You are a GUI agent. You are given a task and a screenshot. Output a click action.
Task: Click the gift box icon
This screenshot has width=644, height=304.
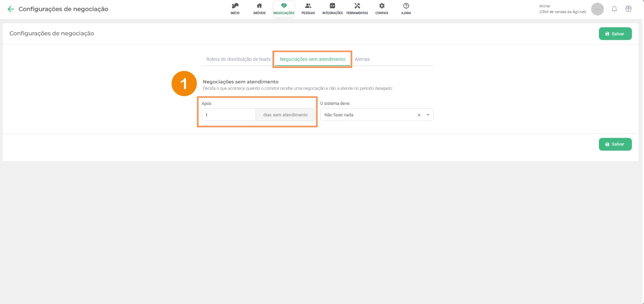tap(628, 9)
